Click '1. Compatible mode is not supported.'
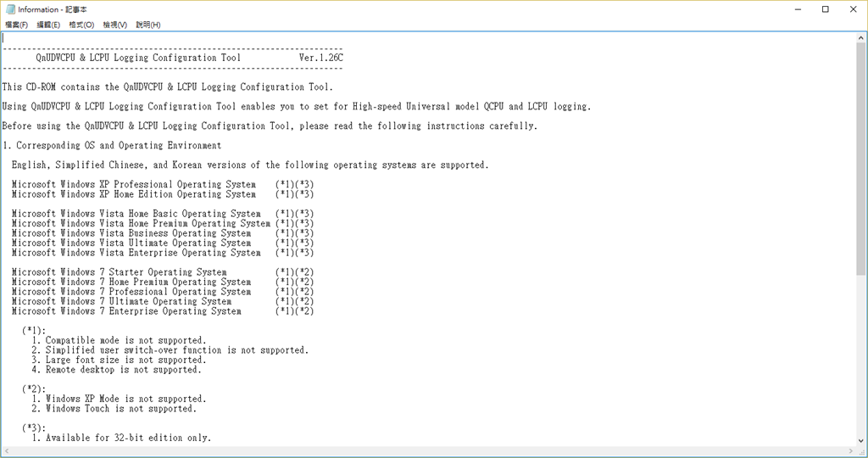The height and width of the screenshot is (458, 868). pos(119,340)
